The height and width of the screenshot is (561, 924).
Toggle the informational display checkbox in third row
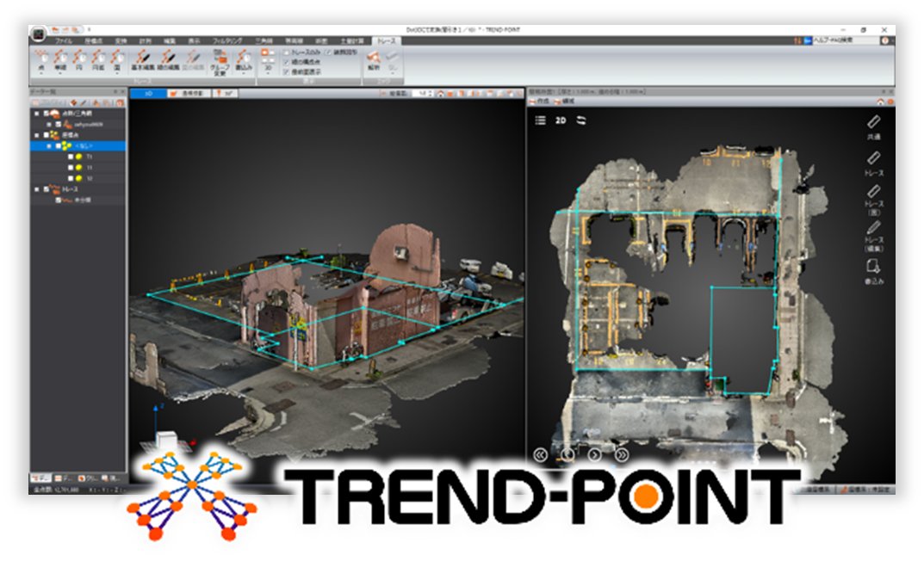287,71
